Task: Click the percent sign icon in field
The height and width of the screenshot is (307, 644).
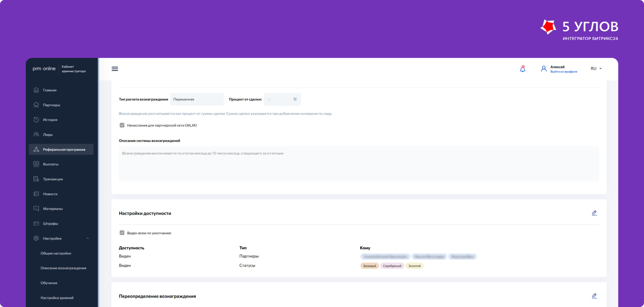Action: coord(295,99)
